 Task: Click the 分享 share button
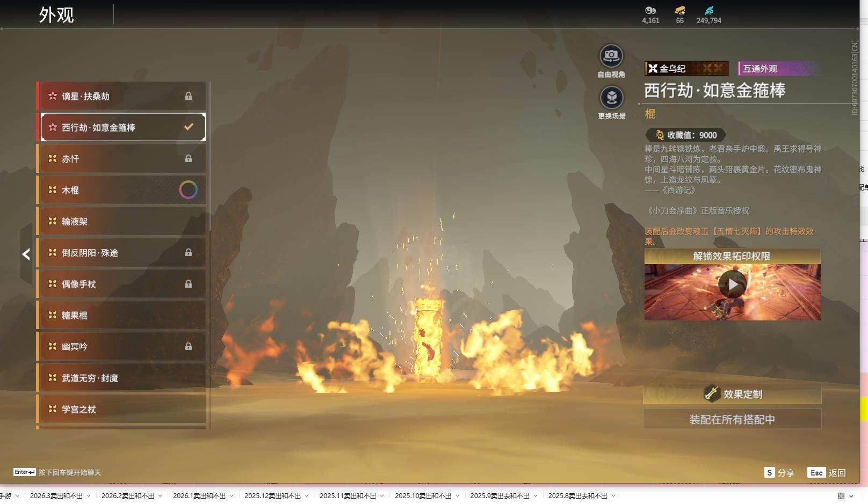779,472
